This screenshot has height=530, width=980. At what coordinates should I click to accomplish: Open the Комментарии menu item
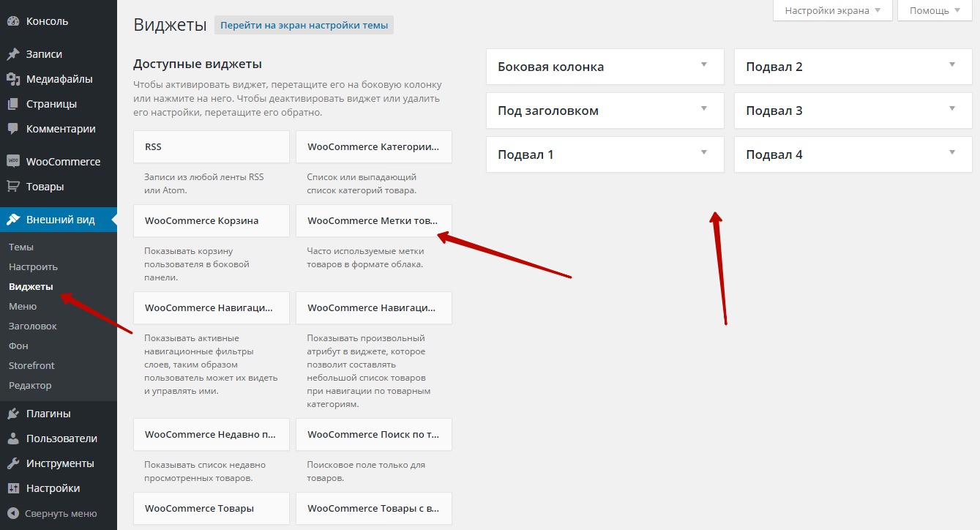(59, 129)
